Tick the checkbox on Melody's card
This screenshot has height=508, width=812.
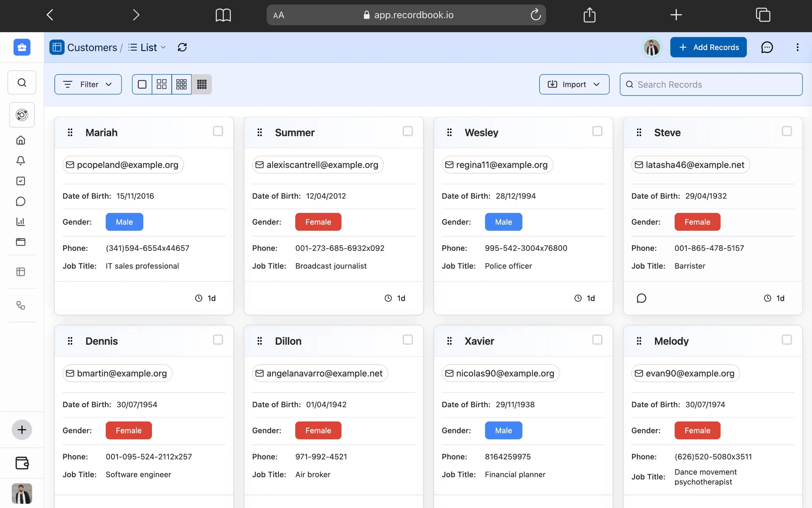point(787,340)
